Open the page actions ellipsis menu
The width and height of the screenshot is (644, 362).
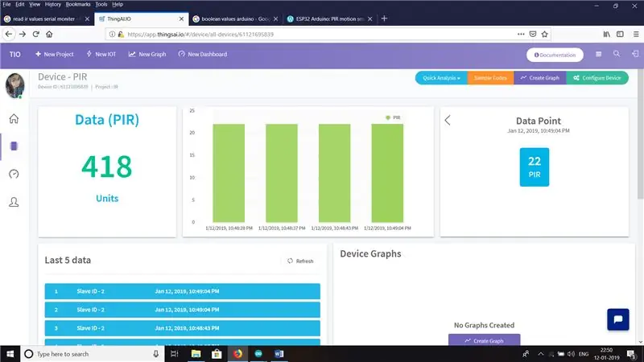pyautogui.click(x=521, y=34)
